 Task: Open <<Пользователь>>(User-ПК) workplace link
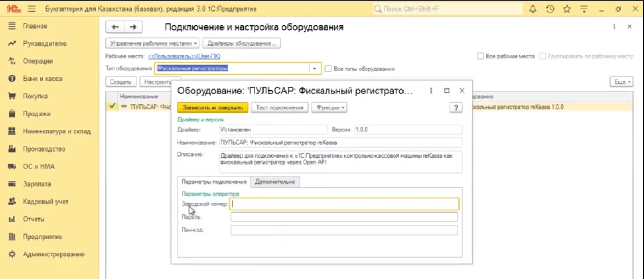pos(184,56)
